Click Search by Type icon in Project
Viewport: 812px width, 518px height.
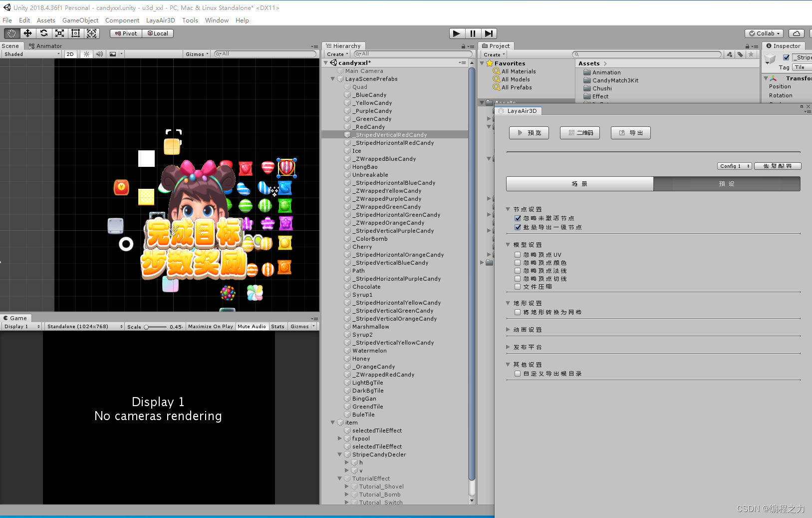(730, 54)
